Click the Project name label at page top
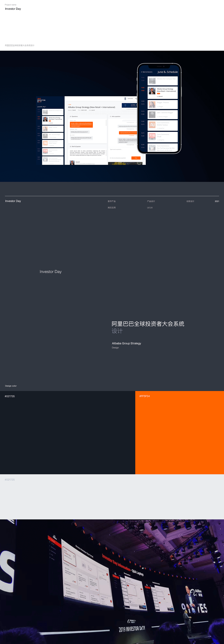 10,5
